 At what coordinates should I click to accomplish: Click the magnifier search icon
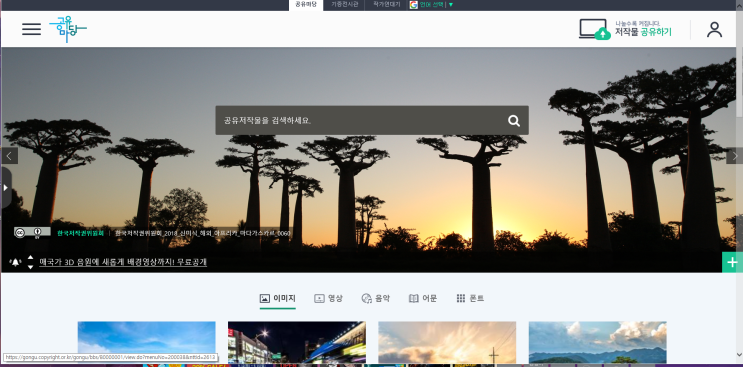click(514, 121)
